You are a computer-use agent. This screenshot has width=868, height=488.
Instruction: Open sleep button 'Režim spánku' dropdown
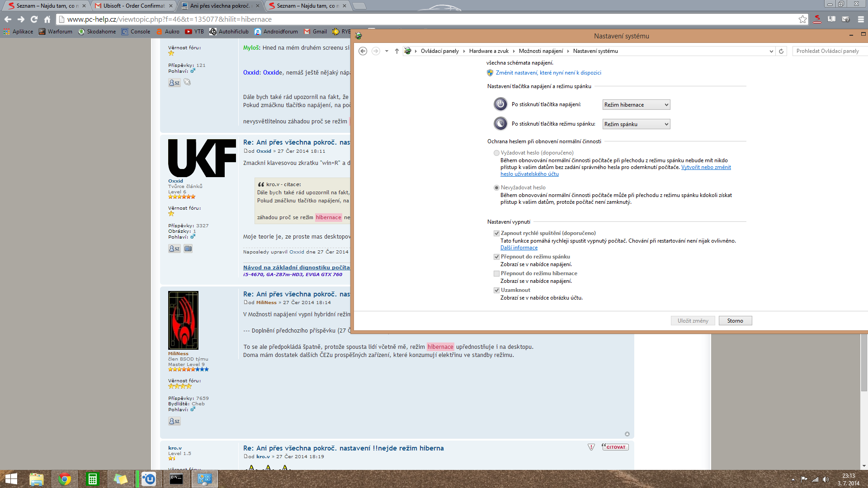coord(636,124)
